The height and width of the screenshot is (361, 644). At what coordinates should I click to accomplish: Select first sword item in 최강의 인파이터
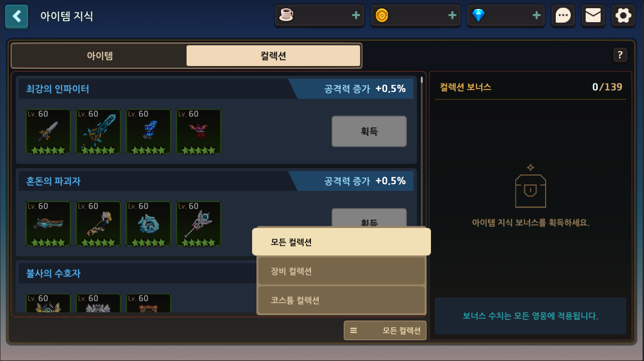[48, 132]
